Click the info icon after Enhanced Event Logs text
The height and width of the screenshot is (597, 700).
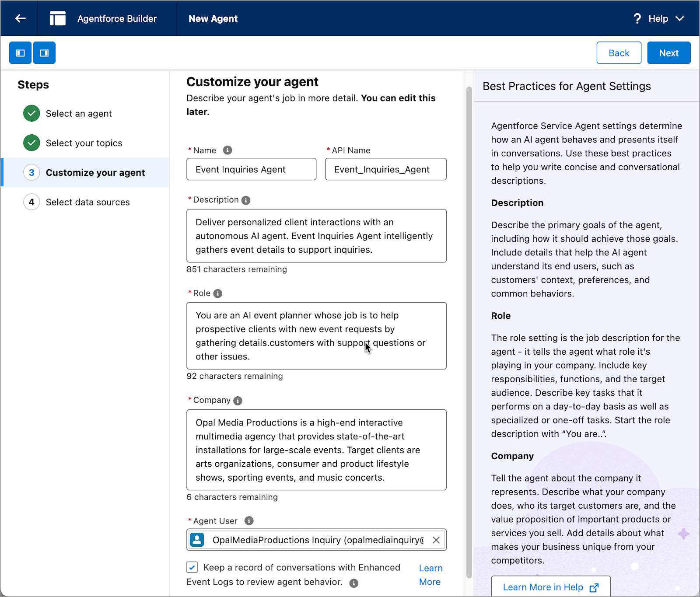354,583
